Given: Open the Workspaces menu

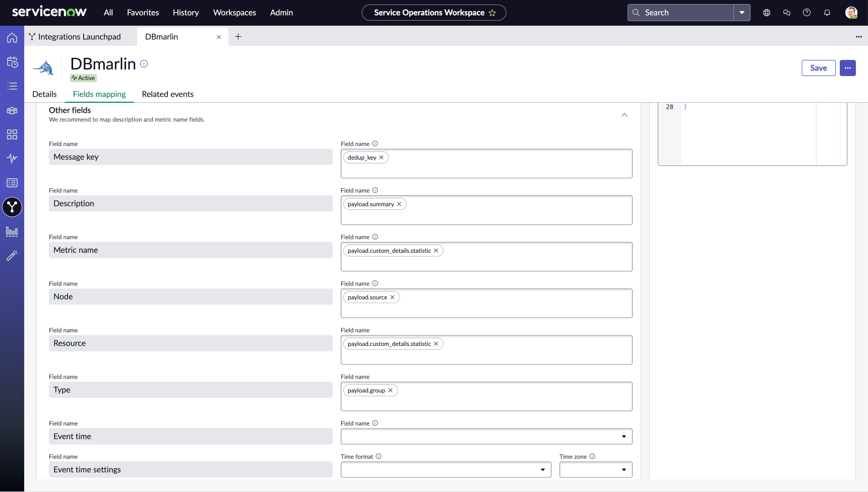Looking at the screenshot, I should [234, 13].
